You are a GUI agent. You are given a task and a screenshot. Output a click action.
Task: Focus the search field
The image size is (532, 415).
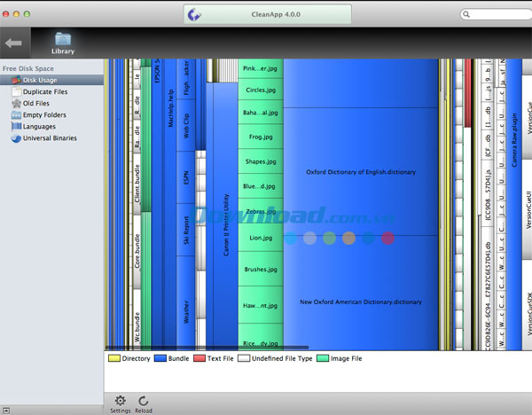[496, 14]
